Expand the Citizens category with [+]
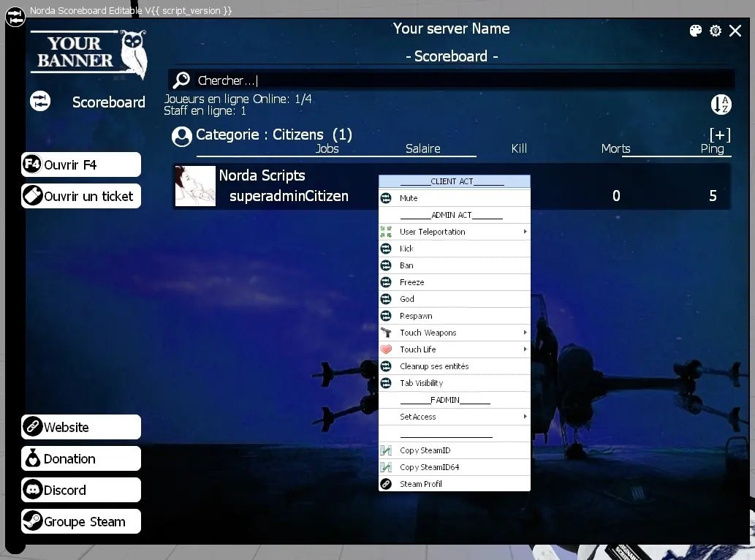The width and height of the screenshot is (755, 560). click(x=719, y=135)
